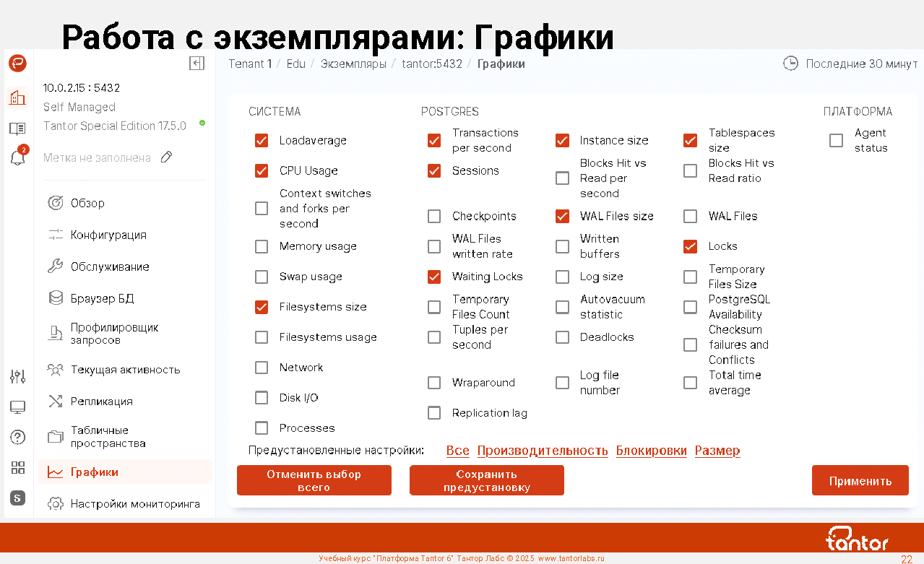Click 'Отменить выбор всего' button
The height and width of the screenshot is (564, 924).
pyautogui.click(x=314, y=481)
